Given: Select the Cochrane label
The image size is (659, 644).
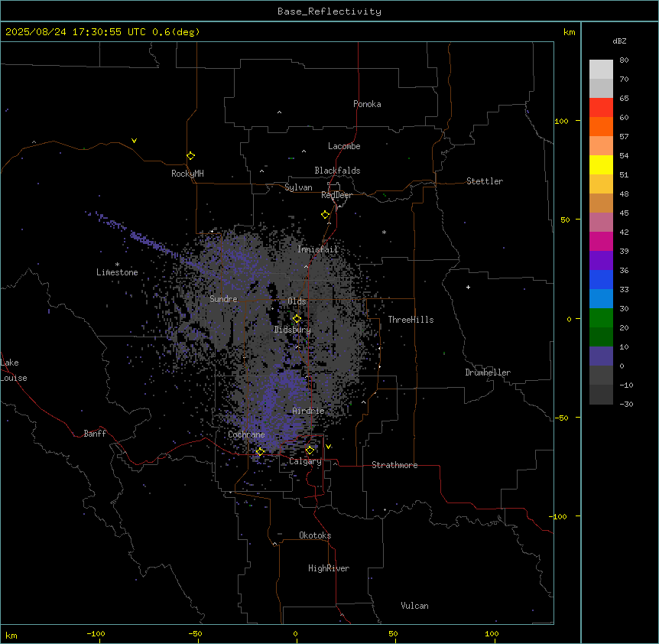Looking at the screenshot, I should coord(246,434).
